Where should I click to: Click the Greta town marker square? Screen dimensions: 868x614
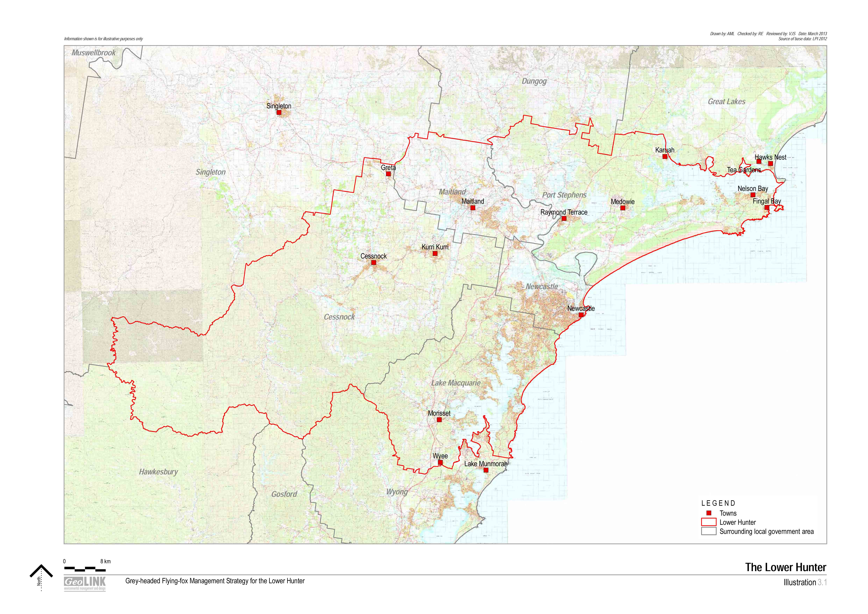tap(388, 174)
